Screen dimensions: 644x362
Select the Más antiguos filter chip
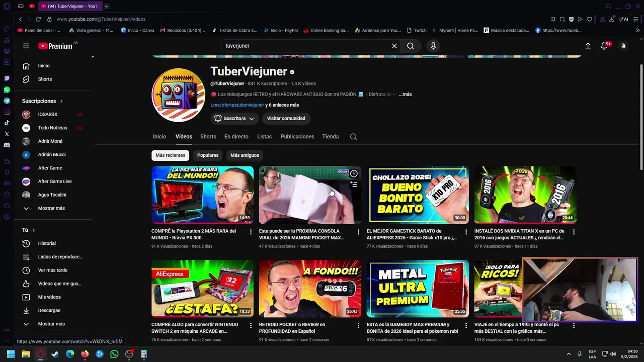point(245,155)
